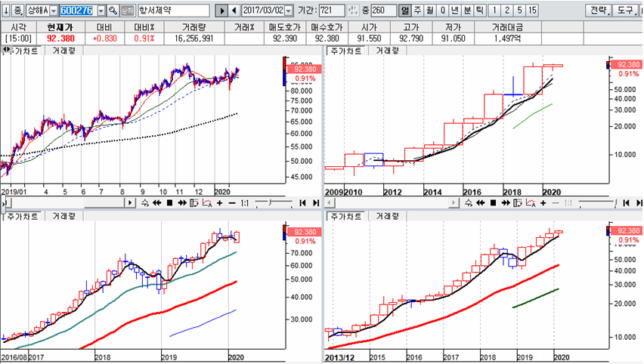Rewind the top-left chart
644x364 pixels.
coord(157,202)
